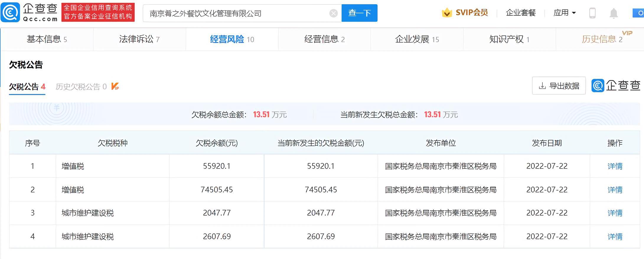Select the 欠税公告 4 sub-tab
The width and height of the screenshot is (644, 259).
(27, 87)
